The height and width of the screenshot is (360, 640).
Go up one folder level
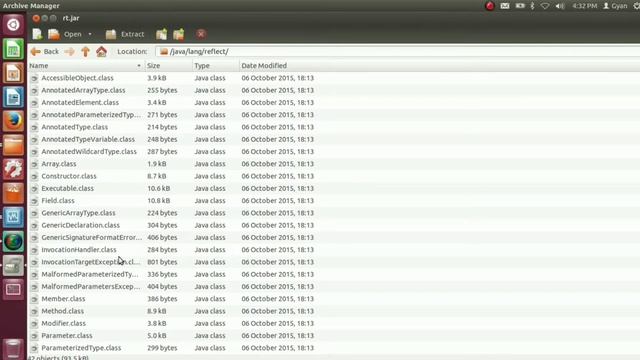(85, 51)
